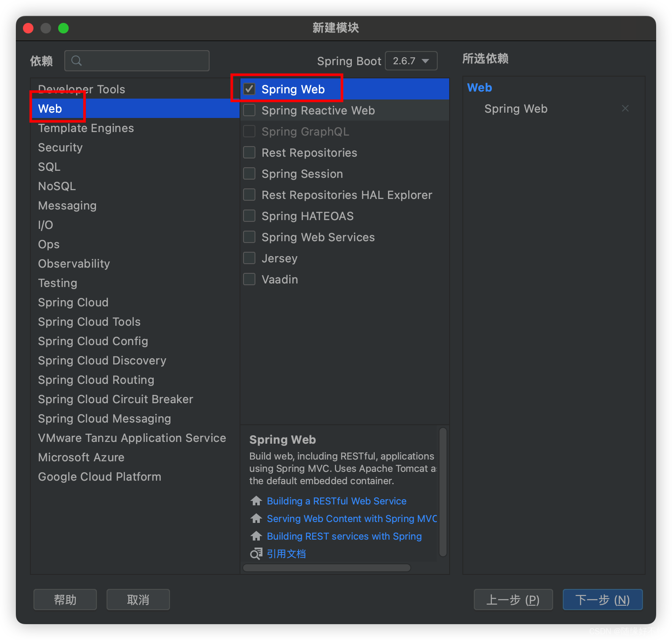Open the Spring Boot version dropdown
The height and width of the screenshot is (640, 672).
(x=411, y=61)
